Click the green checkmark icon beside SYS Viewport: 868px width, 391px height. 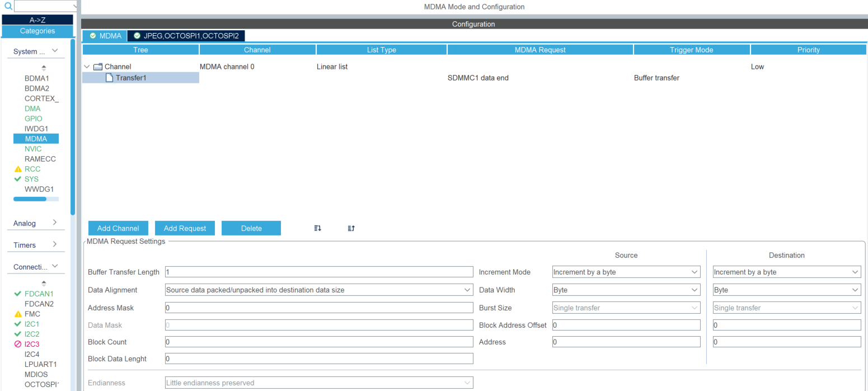coord(17,179)
